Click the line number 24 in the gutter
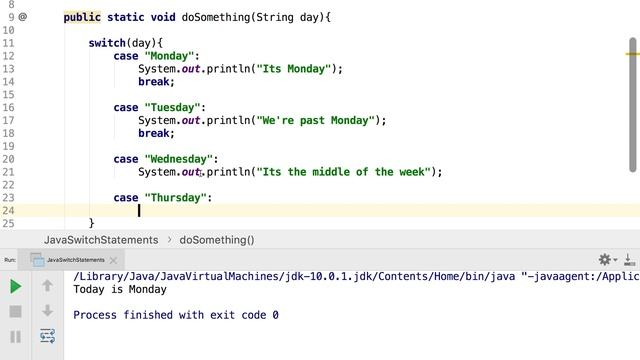640x360 pixels. (x=8, y=211)
